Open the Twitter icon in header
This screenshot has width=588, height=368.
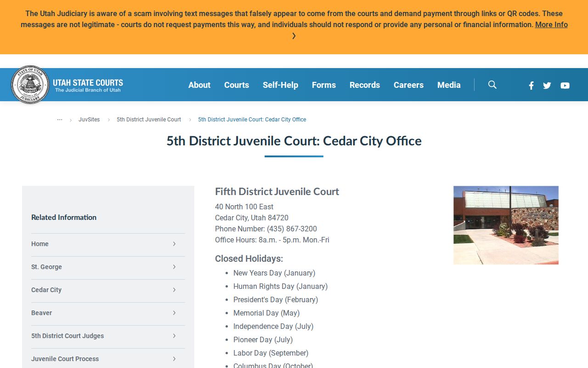click(x=547, y=86)
